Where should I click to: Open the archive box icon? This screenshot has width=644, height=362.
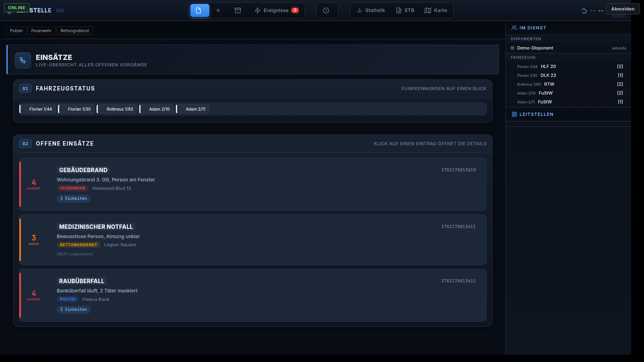pos(238,10)
